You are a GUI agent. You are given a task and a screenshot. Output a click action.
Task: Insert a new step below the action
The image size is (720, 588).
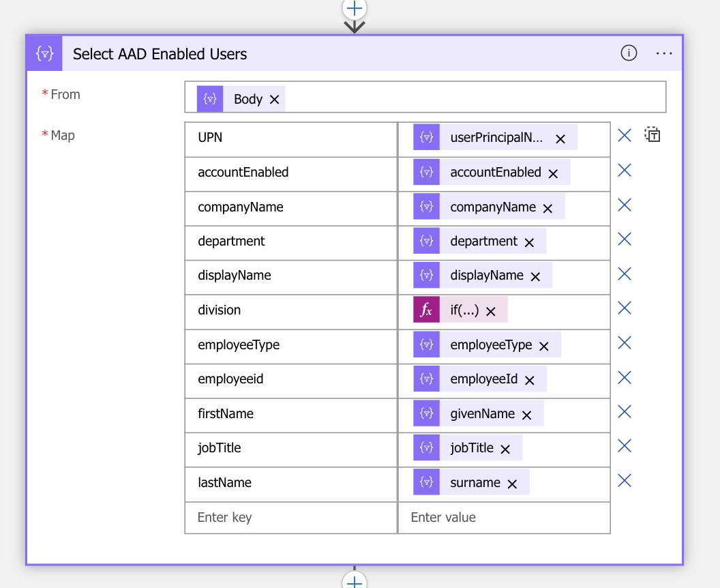pos(355,581)
